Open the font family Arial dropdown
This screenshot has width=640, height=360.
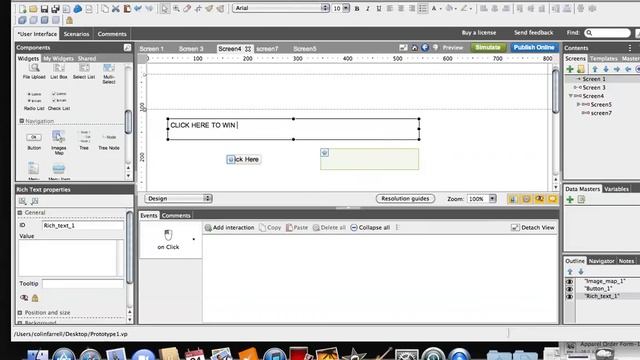[325, 8]
